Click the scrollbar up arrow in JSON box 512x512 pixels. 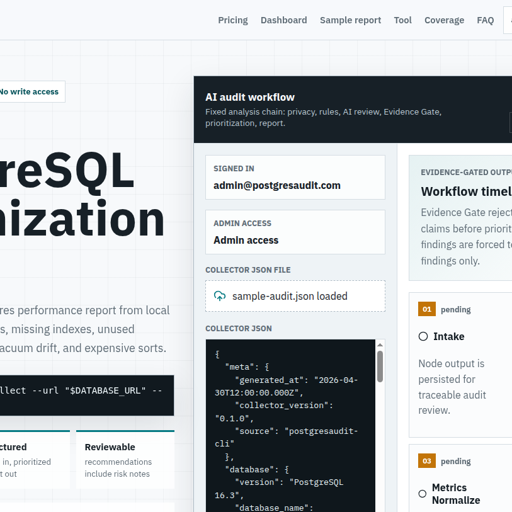[380, 345]
